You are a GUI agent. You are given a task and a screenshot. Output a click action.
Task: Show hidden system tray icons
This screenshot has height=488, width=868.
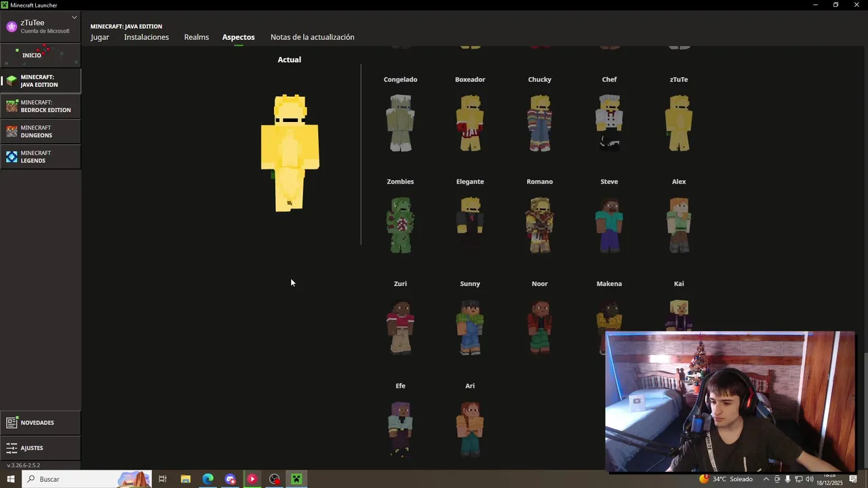click(x=766, y=479)
